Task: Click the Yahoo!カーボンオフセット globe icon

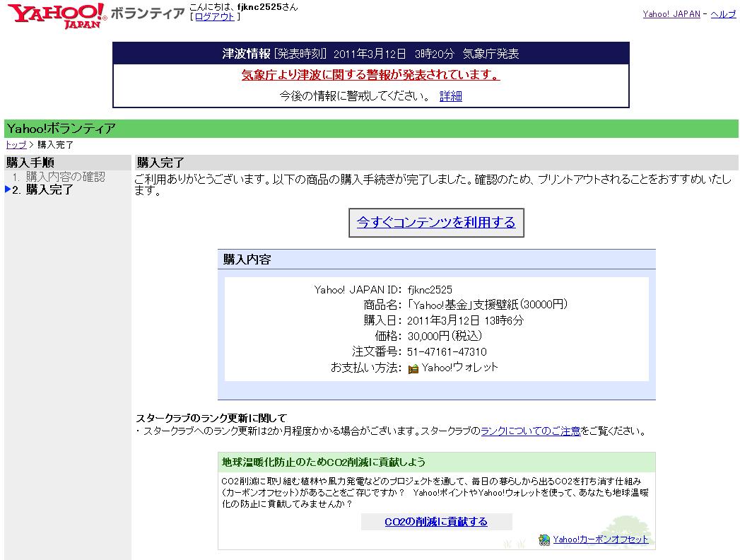Action: point(544,539)
